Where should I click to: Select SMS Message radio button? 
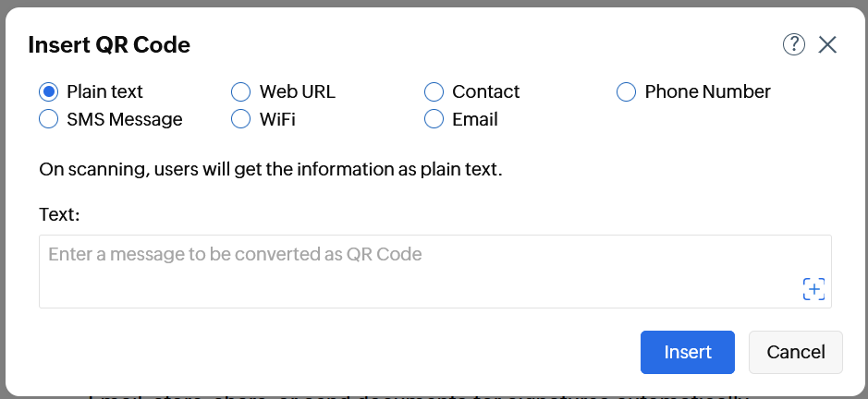click(x=48, y=119)
